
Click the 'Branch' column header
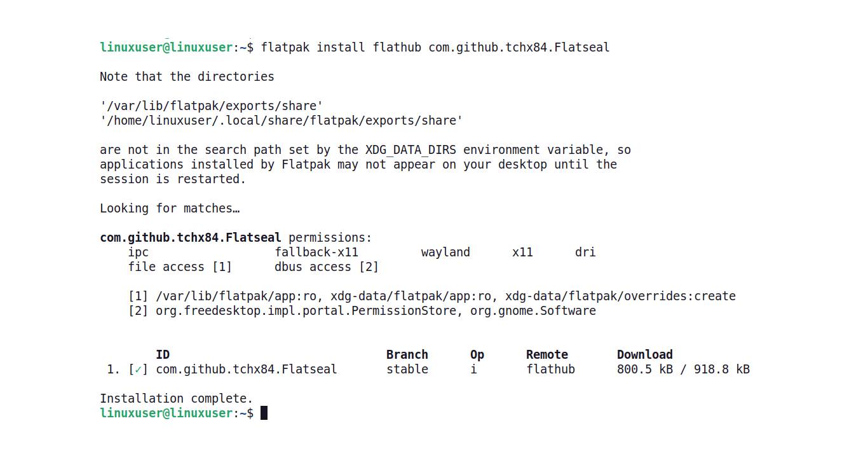pyautogui.click(x=407, y=355)
